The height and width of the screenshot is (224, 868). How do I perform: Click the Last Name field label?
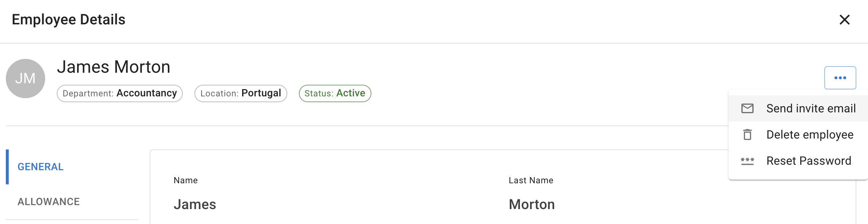pyautogui.click(x=531, y=180)
